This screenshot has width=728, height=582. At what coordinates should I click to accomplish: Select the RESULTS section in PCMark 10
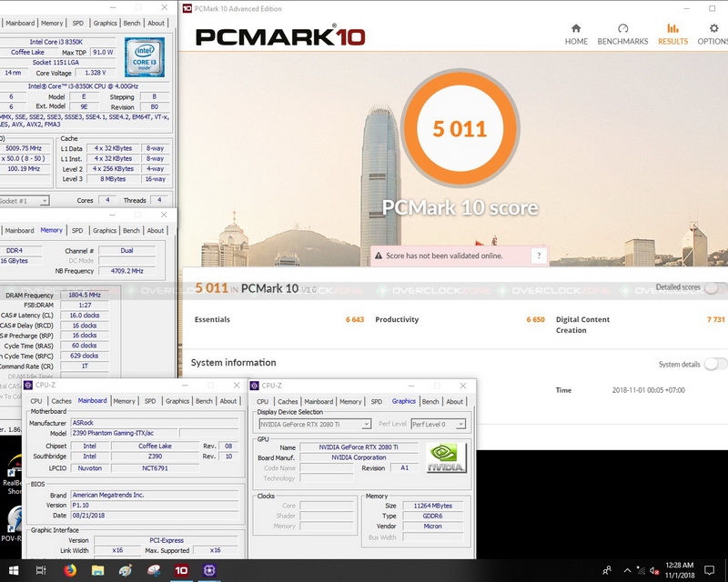click(x=672, y=35)
